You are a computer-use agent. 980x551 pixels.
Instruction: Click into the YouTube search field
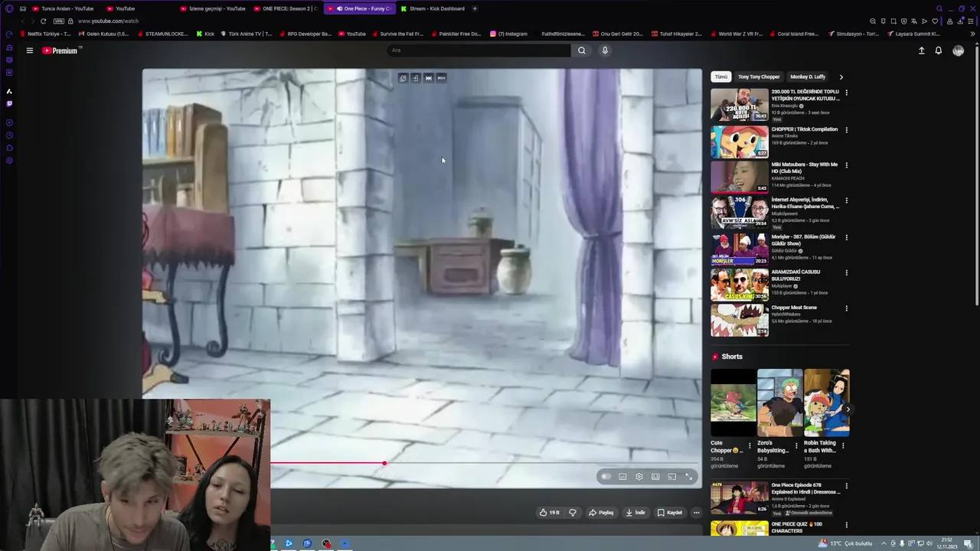point(479,51)
